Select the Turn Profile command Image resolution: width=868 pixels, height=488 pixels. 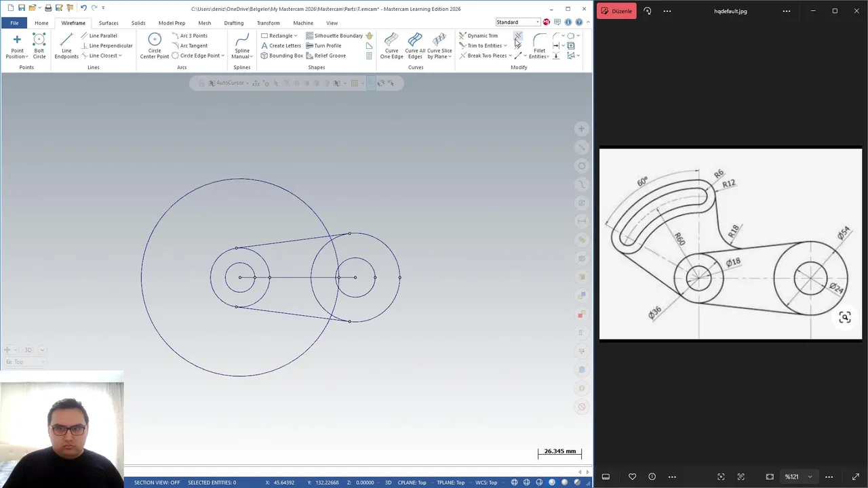[323, 45]
